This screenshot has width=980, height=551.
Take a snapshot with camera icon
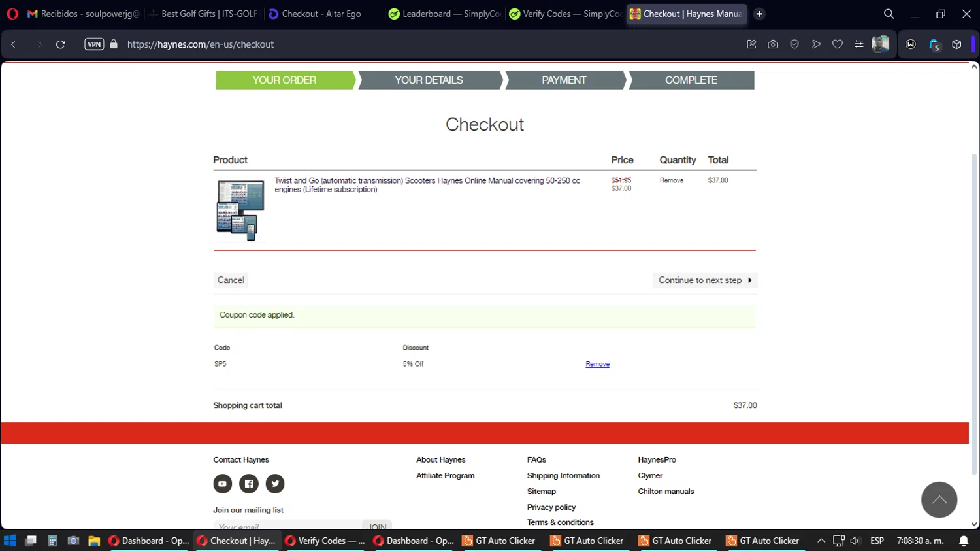click(x=773, y=44)
